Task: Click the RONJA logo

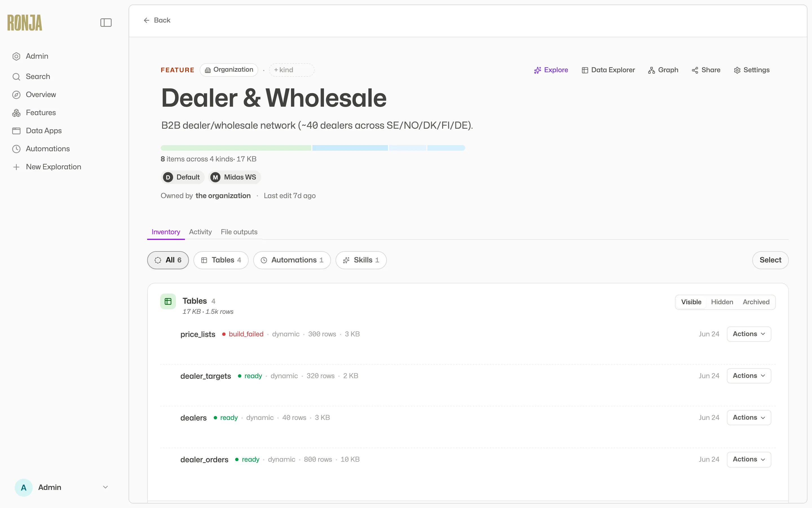Action: click(25, 23)
